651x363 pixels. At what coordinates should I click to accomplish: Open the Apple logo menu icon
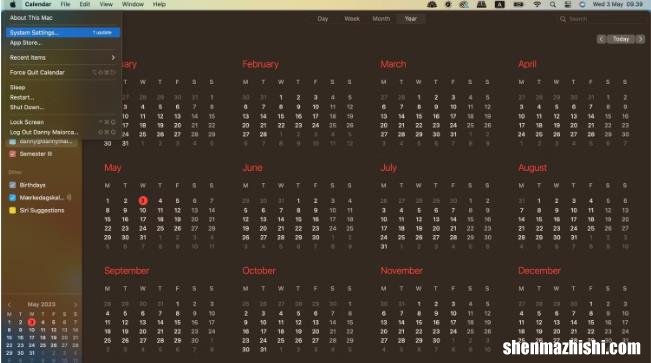click(x=12, y=4)
